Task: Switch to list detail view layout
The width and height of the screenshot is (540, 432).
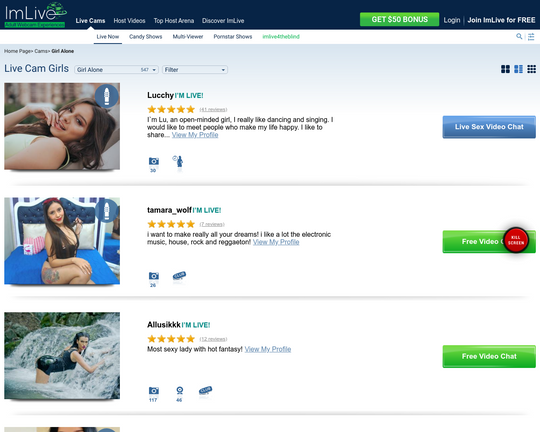Action: [x=518, y=69]
